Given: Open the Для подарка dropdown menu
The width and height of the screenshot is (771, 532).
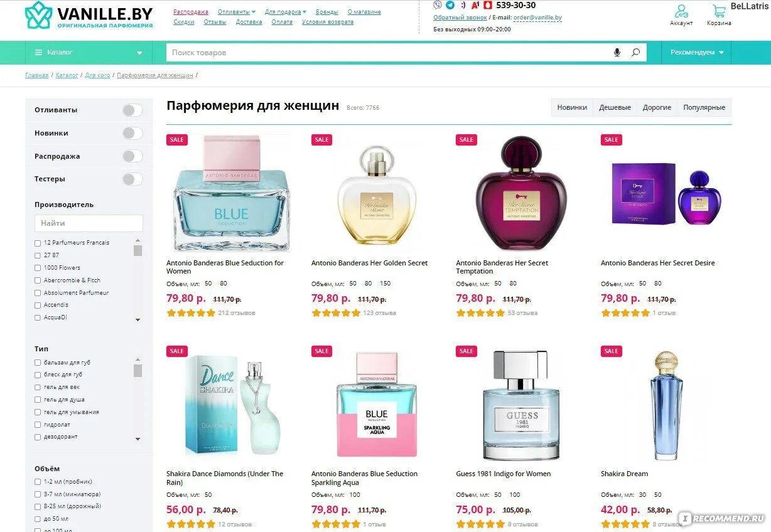Looking at the screenshot, I should pos(286,12).
